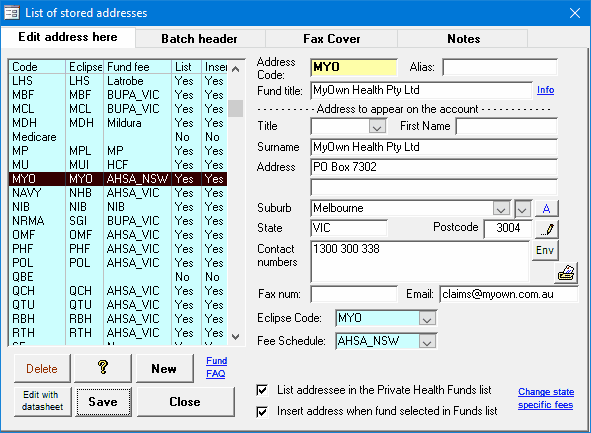The width and height of the screenshot is (591, 433).
Task: Open 'Change state specific fees' link
Action: pos(546,398)
